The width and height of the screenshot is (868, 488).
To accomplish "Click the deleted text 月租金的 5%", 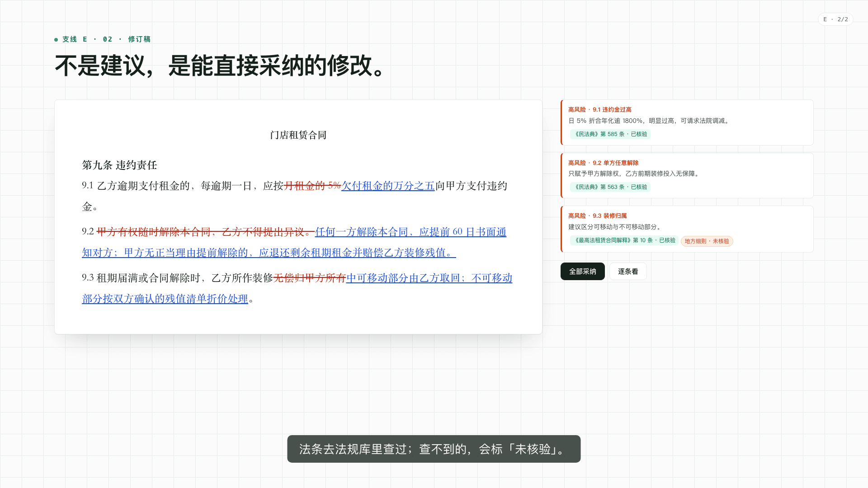I will (x=312, y=186).
